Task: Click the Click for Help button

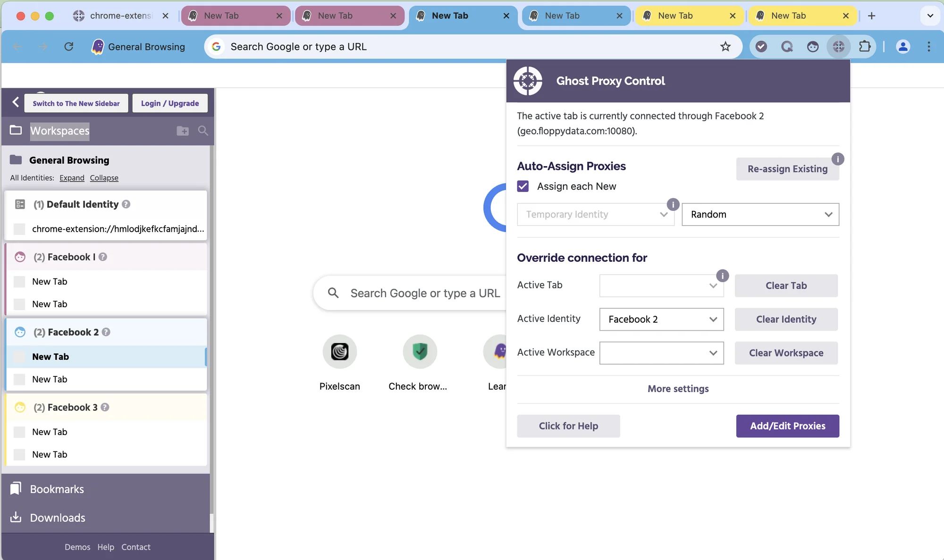Action: (568, 426)
